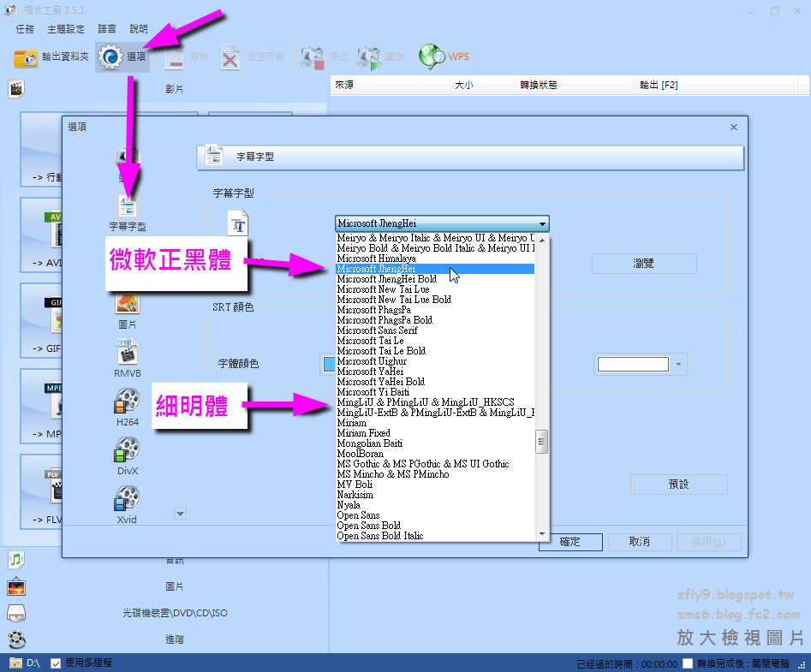Image resolution: width=811 pixels, height=672 pixels.
Task: Select Microsoft JhengHei Bold font entry
Action: pyautogui.click(x=435, y=279)
